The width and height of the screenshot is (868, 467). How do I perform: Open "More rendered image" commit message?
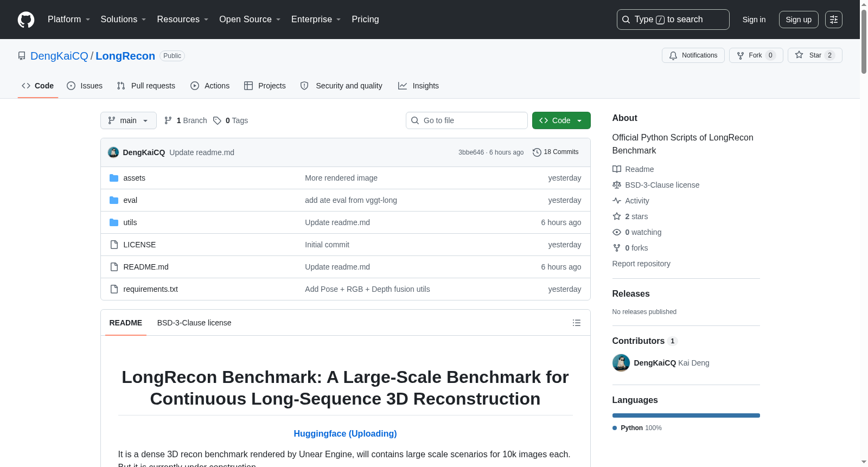[341, 178]
